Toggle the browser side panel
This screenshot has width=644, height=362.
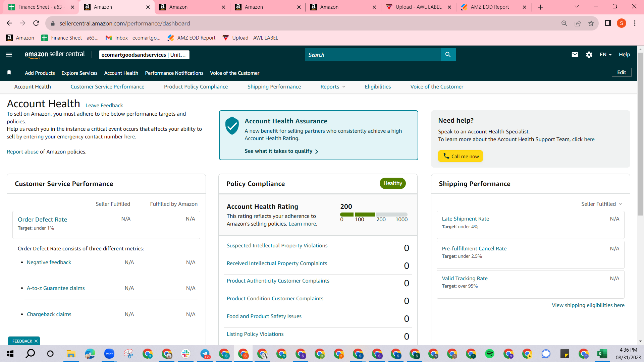click(x=608, y=23)
